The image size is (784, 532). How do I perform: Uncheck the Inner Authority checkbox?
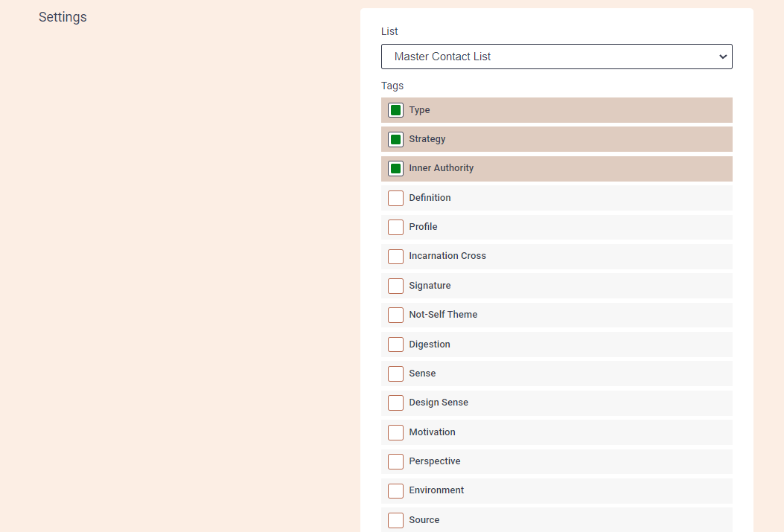point(395,168)
